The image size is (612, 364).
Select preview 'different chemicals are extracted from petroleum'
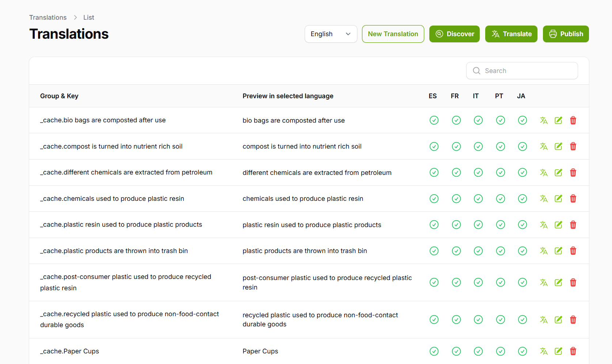point(317,173)
